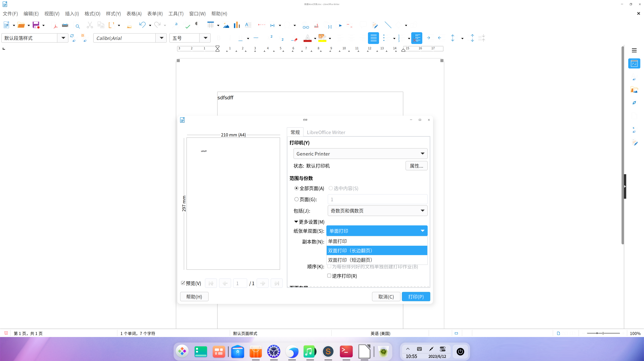The image size is (644, 361).
Task: Open the 奇数页和偶数页 dropdown
Action: 377,211
